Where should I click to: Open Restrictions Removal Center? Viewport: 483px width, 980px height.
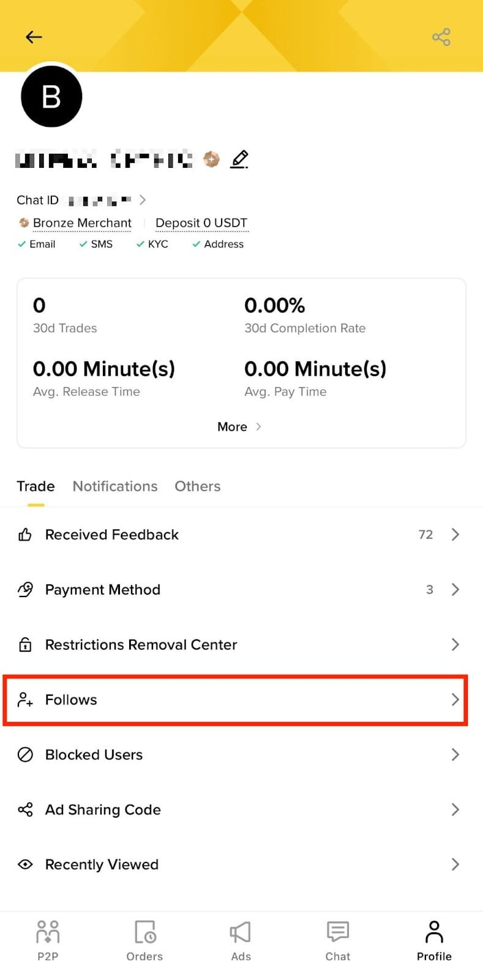pyautogui.click(x=141, y=645)
